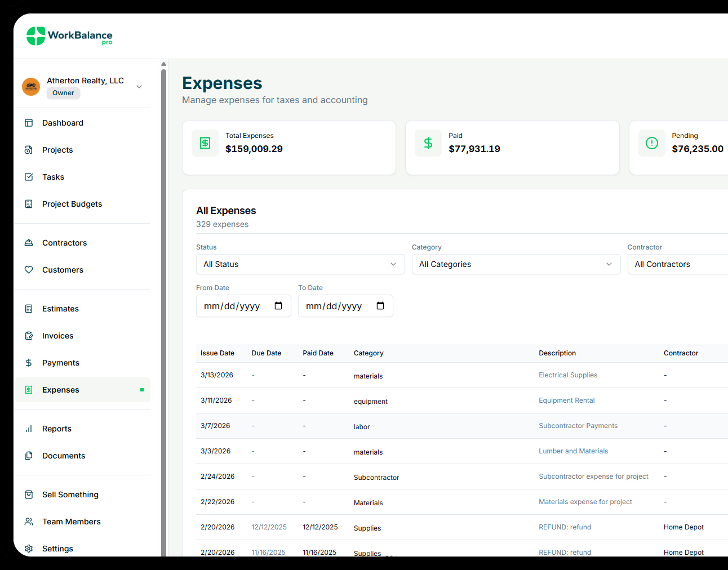Click the Sell Something link
The width and height of the screenshot is (728, 570).
click(70, 495)
